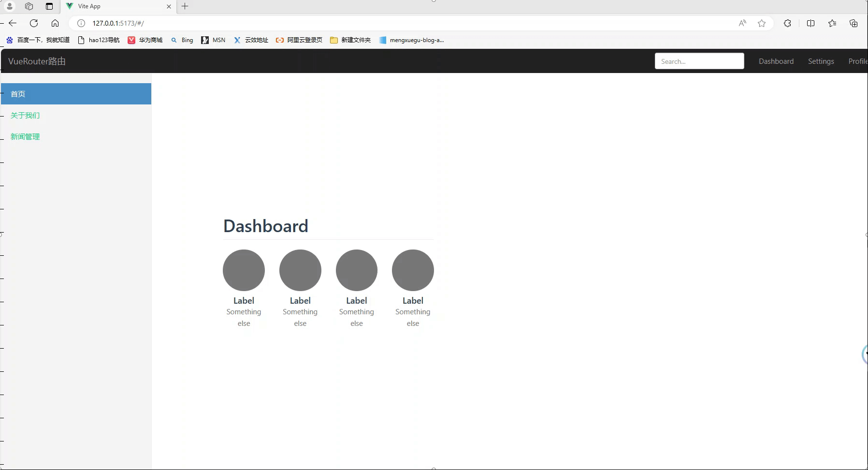Toggle Read aloud in the address bar
This screenshot has width=868, height=470.
point(742,23)
